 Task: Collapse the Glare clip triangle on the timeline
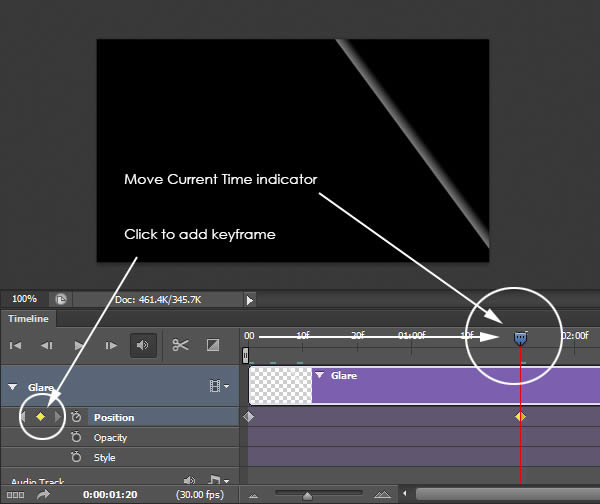tap(320, 375)
